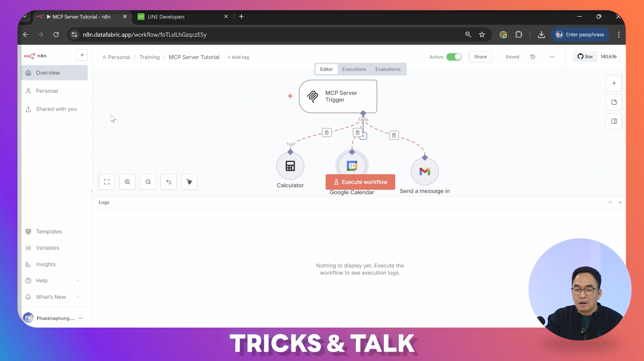Click the browser address bar URL

coord(145,35)
